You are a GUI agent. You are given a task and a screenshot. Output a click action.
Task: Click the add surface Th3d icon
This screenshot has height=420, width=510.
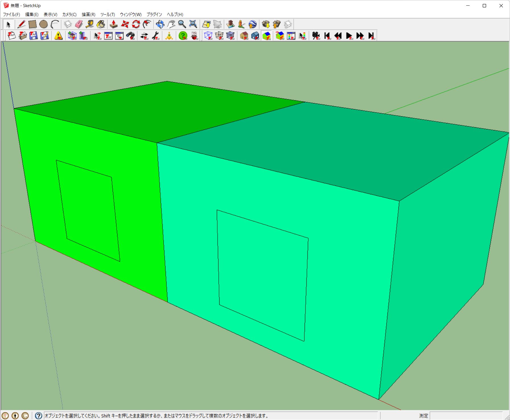(83, 36)
